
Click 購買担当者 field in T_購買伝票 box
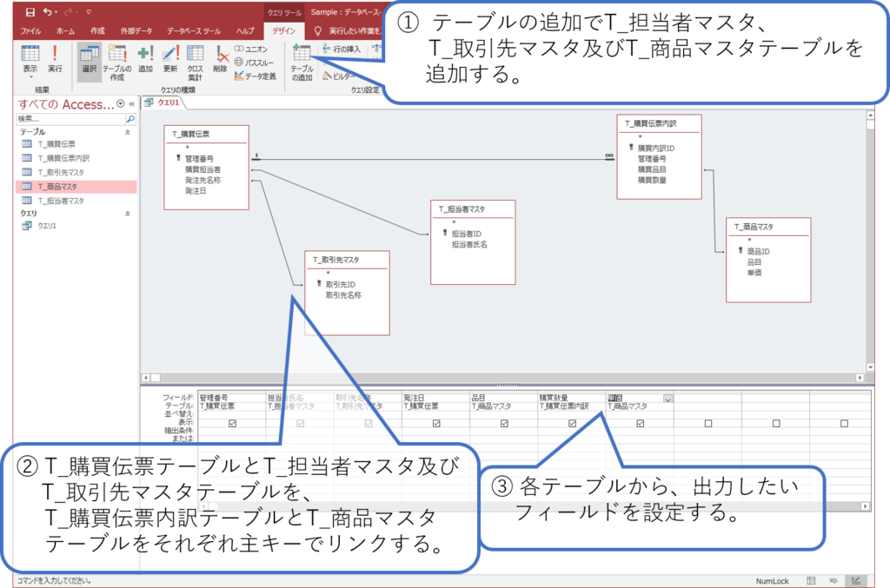coord(203,169)
